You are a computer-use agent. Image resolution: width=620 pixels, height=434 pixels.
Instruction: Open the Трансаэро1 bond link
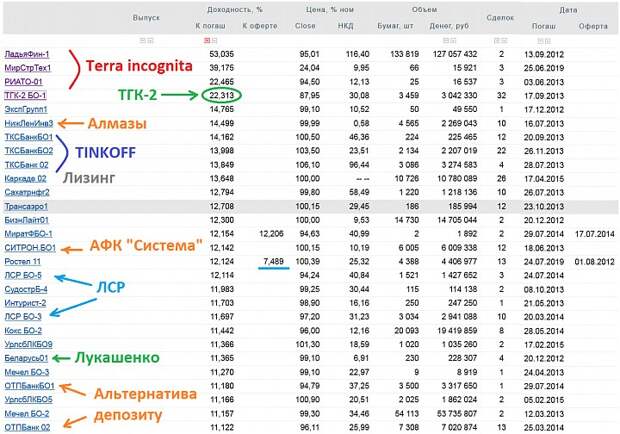pyautogui.click(x=26, y=206)
